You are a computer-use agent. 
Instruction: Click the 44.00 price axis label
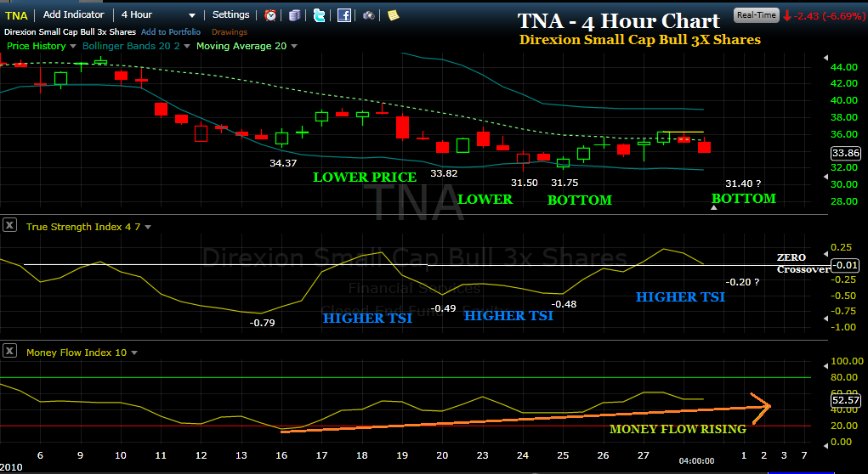click(844, 67)
